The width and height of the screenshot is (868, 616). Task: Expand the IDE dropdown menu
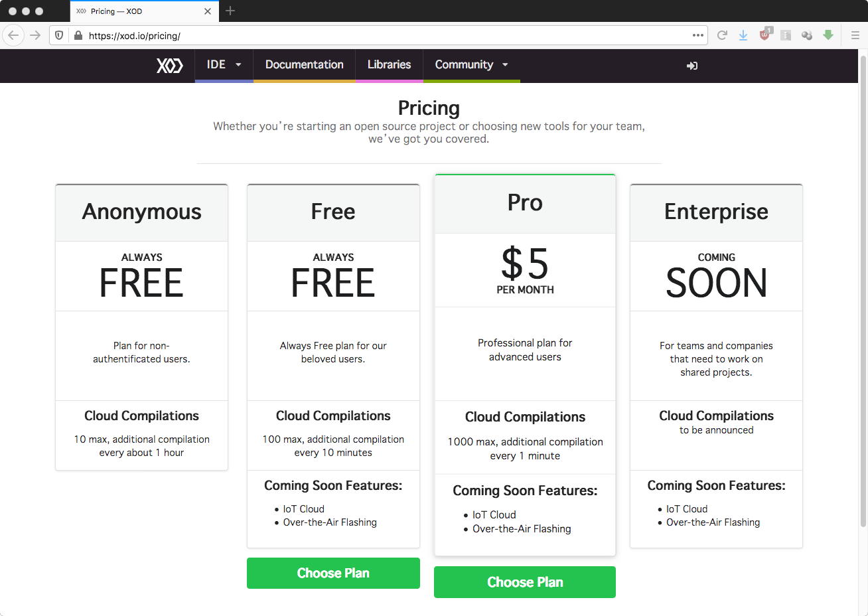(x=224, y=65)
